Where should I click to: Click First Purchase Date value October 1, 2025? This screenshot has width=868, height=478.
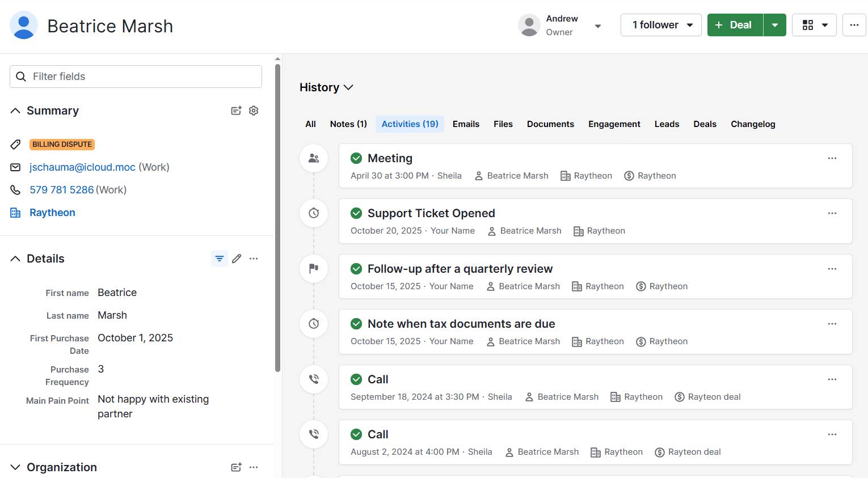click(135, 338)
